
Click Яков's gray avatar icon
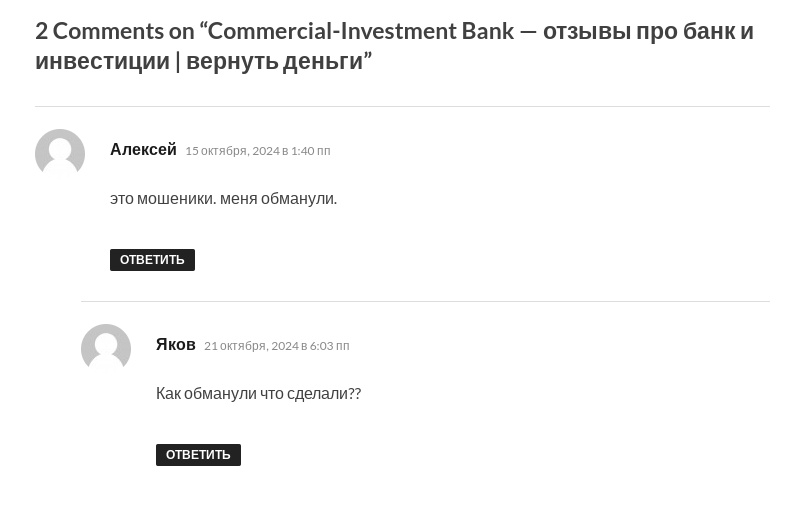pyautogui.click(x=106, y=349)
